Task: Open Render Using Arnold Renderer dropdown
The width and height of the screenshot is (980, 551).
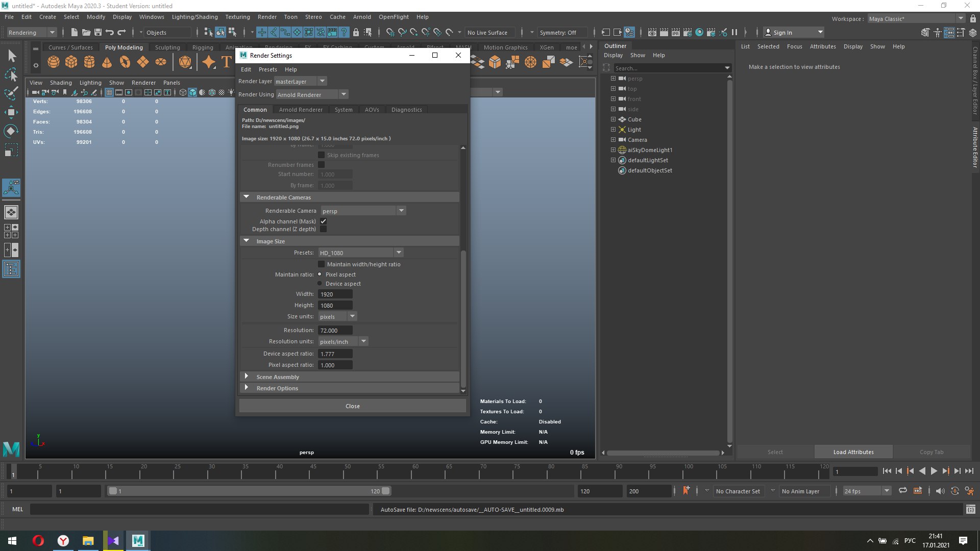Action: coord(312,94)
